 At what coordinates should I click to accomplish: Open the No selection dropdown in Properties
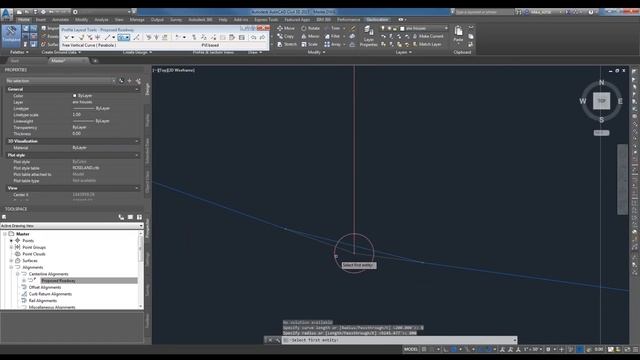click(x=60, y=81)
